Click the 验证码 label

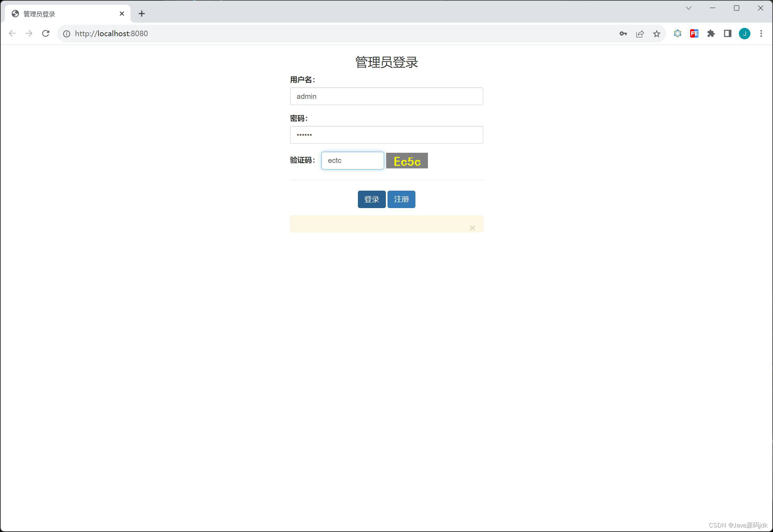(x=303, y=160)
